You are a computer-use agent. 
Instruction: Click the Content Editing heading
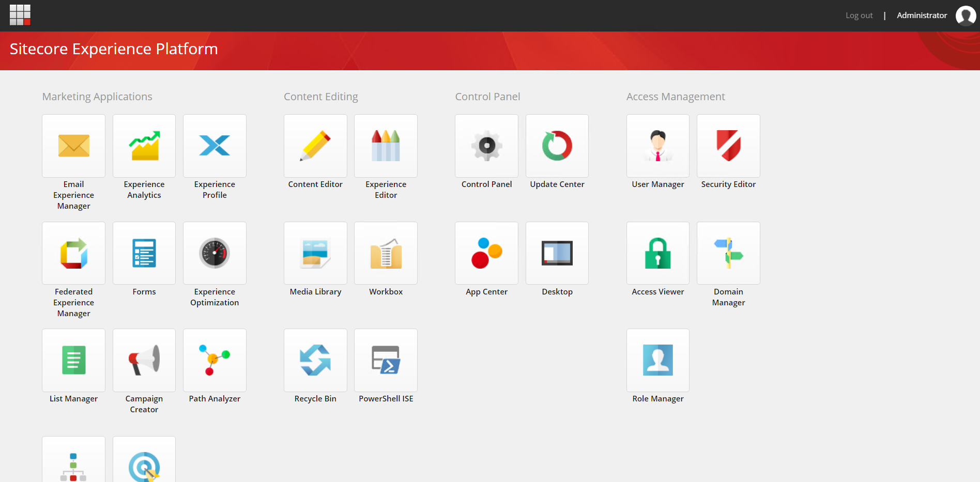pos(320,97)
